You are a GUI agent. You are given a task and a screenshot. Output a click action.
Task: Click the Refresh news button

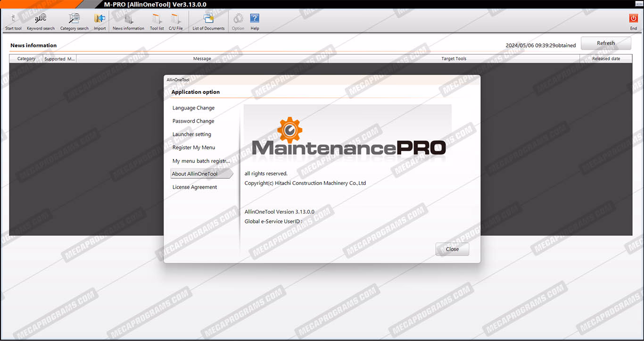(605, 43)
